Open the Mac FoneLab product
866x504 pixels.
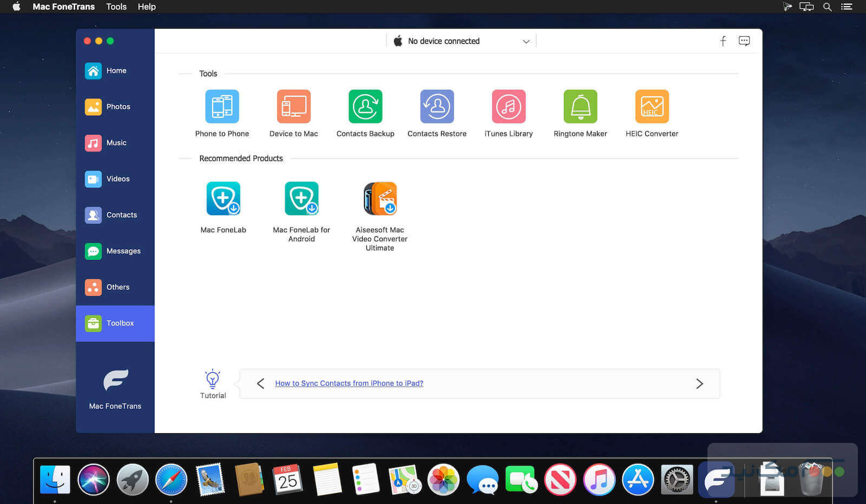pyautogui.click(x=223, y=198)
